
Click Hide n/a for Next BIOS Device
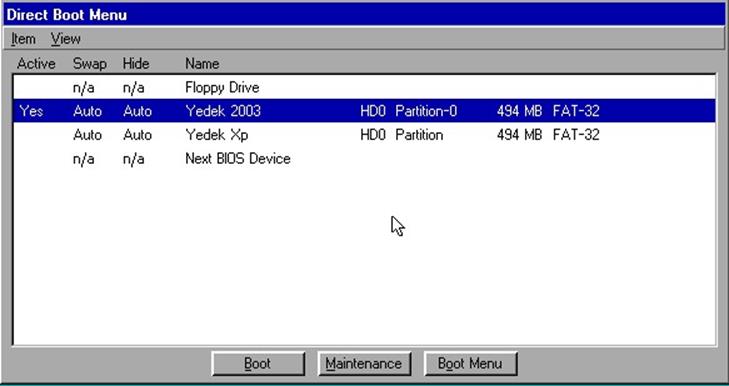coord(134,159)
